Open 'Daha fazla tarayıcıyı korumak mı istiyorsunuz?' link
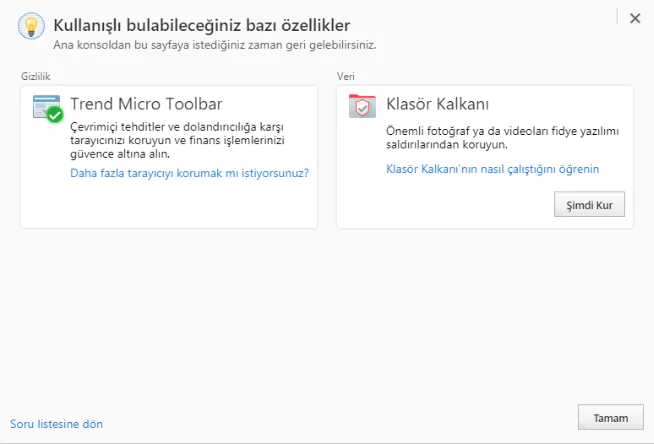This screenshot has height=444, width=654. pyautogui.click(x=189, y=173)
